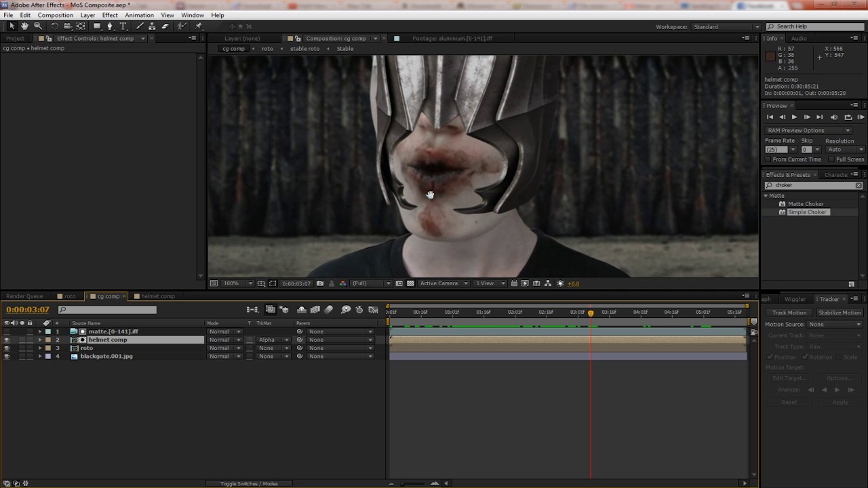868x488 pixels.
Task: Enable Frame Blending for the timeline
Action: tap(315, 310)
